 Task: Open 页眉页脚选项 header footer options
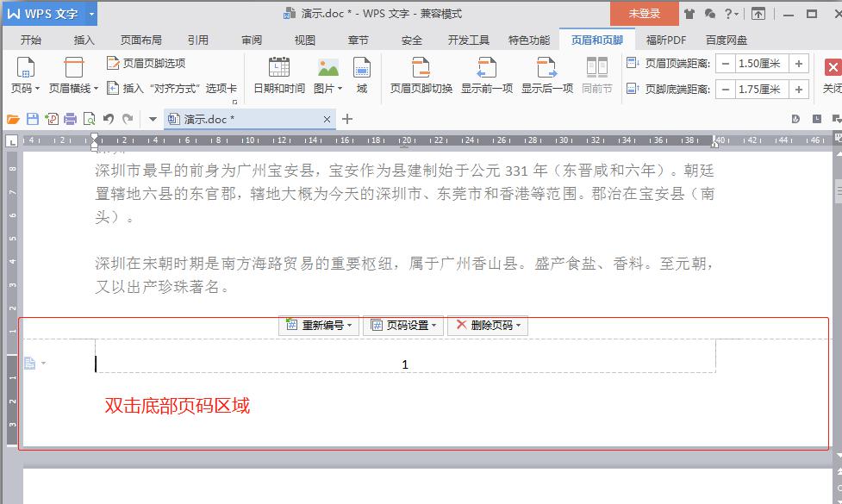(x=146, y=63)
